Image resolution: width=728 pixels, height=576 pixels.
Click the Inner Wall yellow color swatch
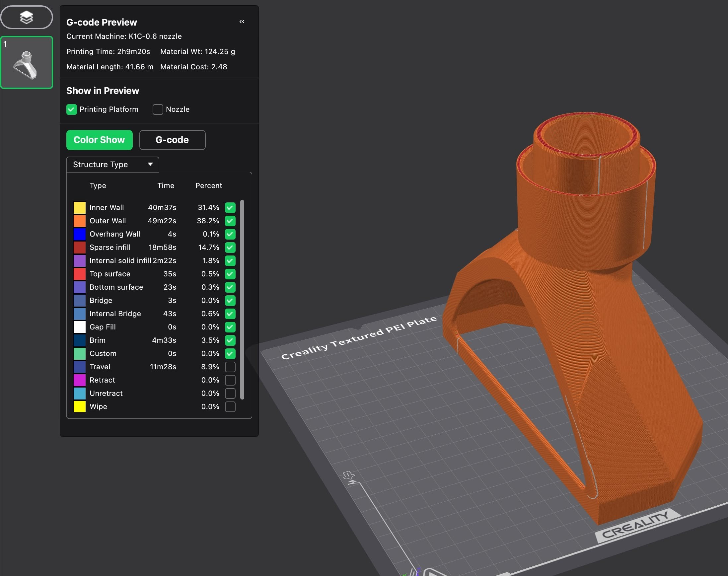[80, 208]
